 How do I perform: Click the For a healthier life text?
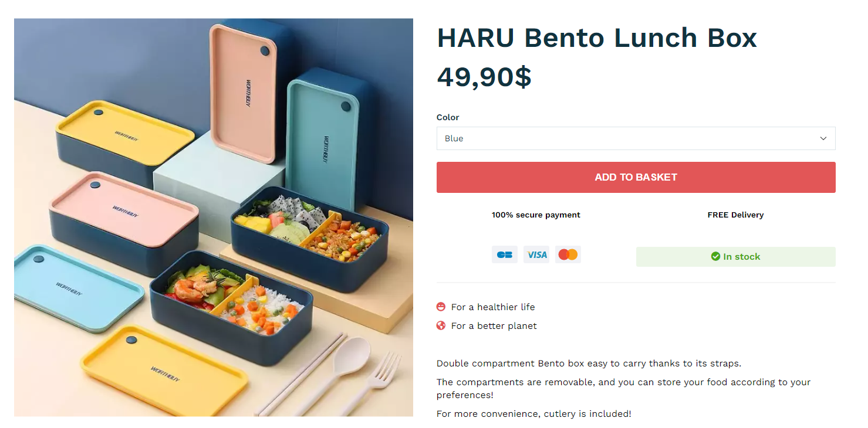click(x=493, y=307)
